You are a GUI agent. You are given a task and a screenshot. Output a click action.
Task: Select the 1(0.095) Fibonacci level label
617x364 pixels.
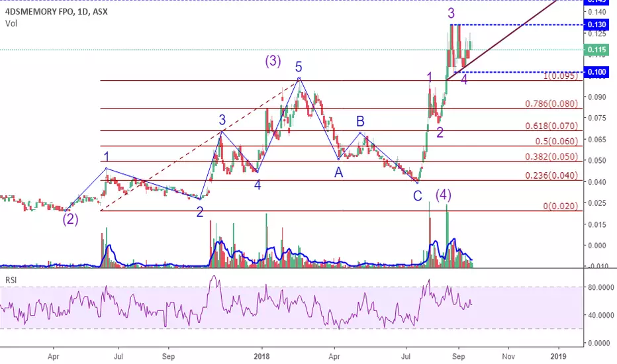tap(560, 76)
